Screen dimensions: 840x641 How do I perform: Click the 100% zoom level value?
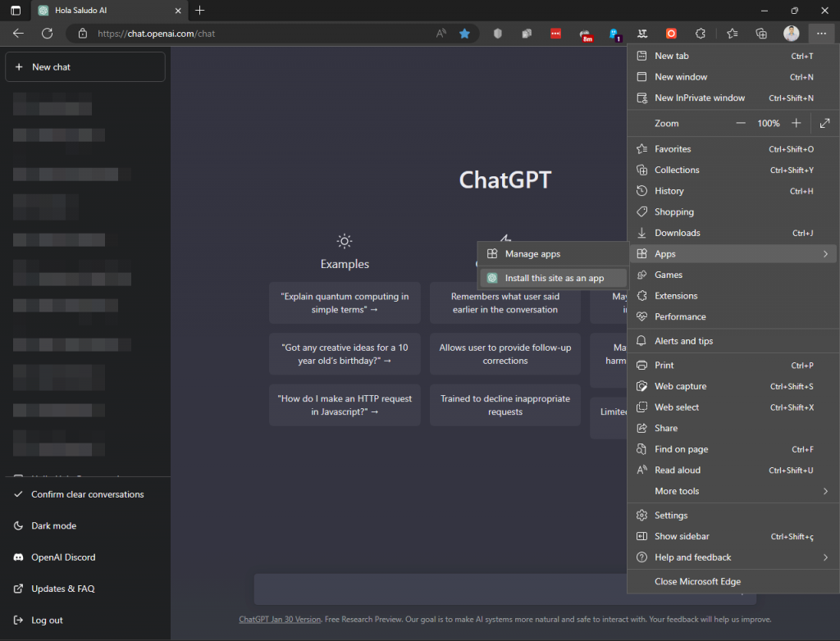(768, 123)
